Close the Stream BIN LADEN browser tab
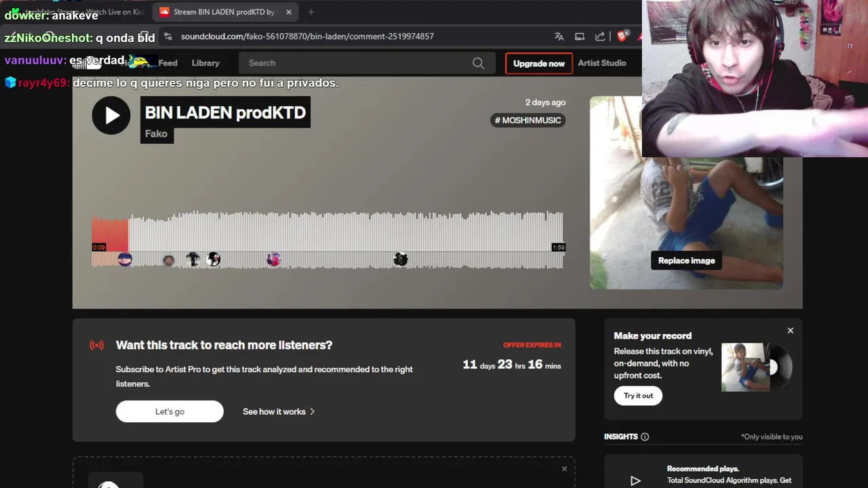The width and height of the screenshot is (868, 488). 289,12
